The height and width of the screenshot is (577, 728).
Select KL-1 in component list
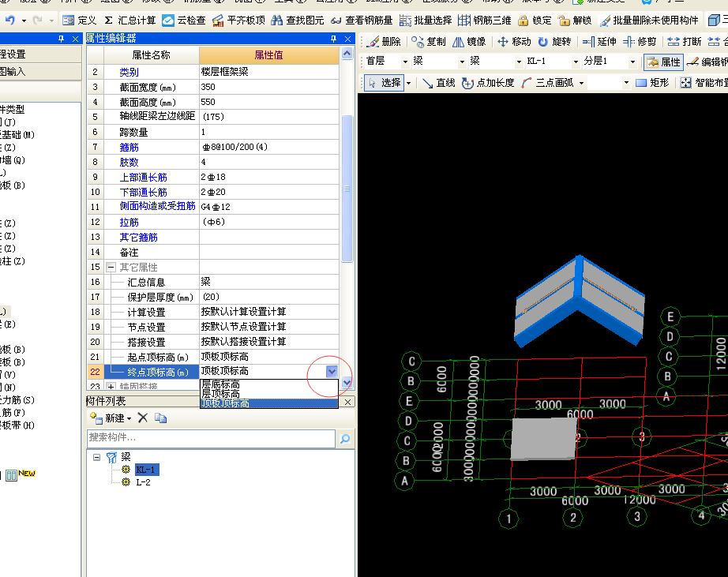(x=147, y=470)
